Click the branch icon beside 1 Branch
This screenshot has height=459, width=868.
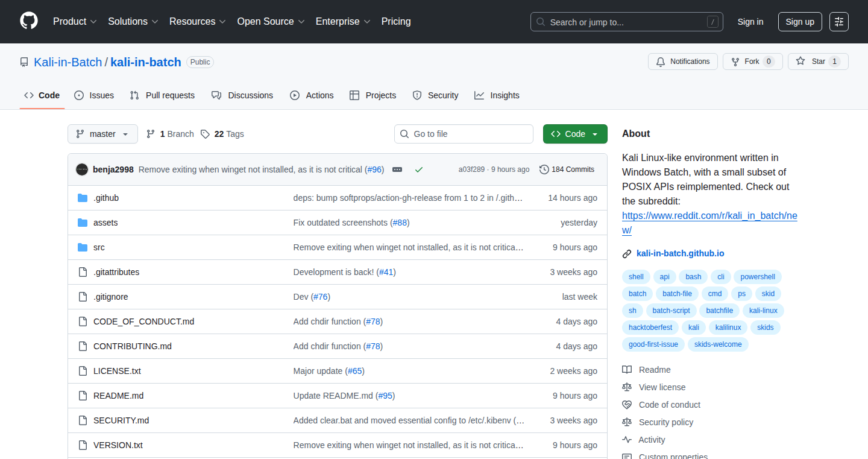click(x=151, y=134)
